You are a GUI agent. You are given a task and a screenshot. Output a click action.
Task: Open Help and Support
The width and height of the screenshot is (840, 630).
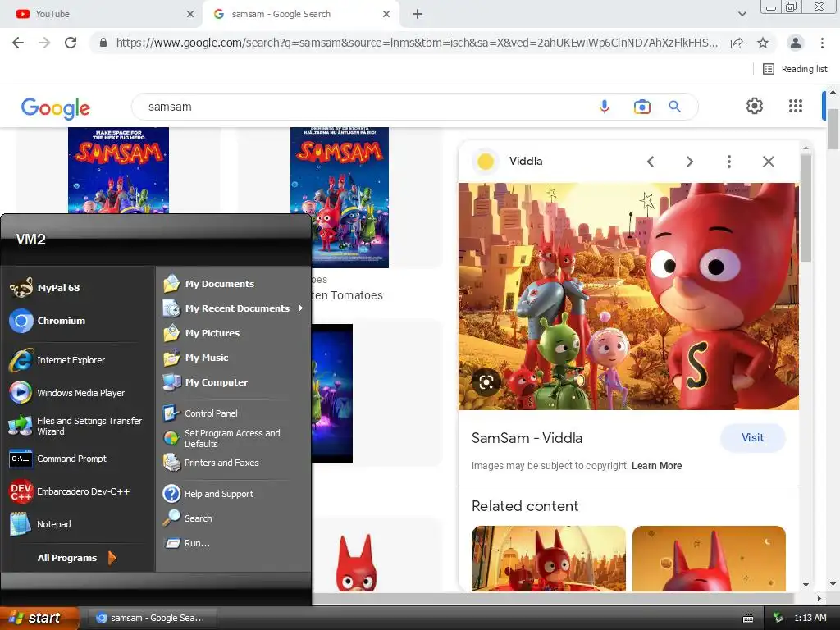tap(208, 494)
